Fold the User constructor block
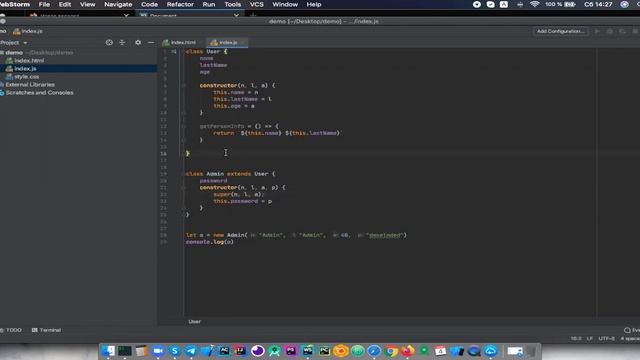Viewport: 640px width, 360px height. (x=184, y=85)
